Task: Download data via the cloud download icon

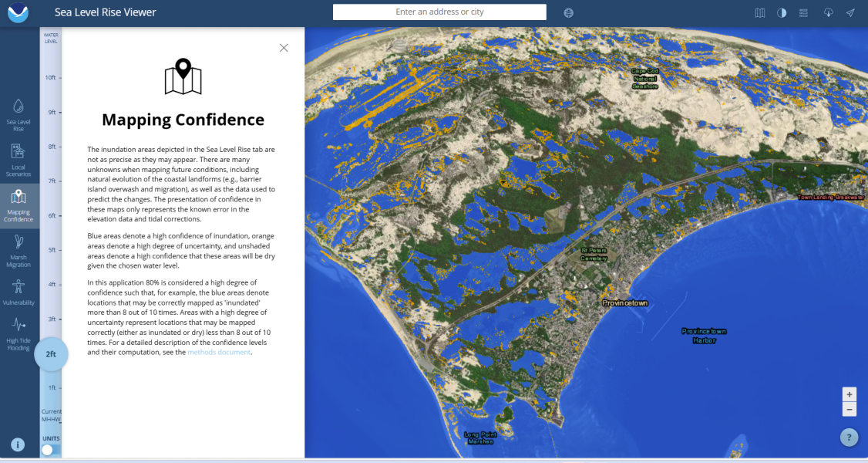Action: pos(827,12)
